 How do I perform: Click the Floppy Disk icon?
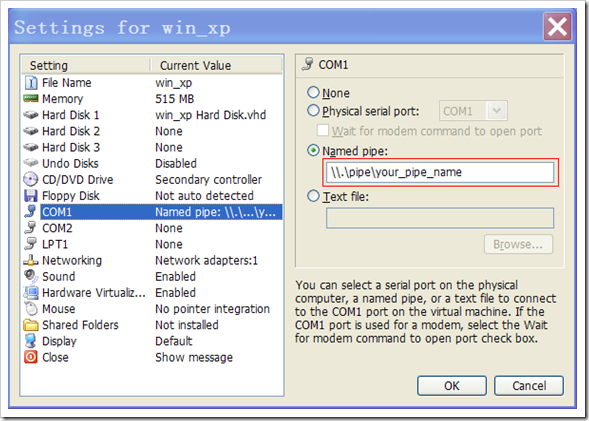coord(31,196)
